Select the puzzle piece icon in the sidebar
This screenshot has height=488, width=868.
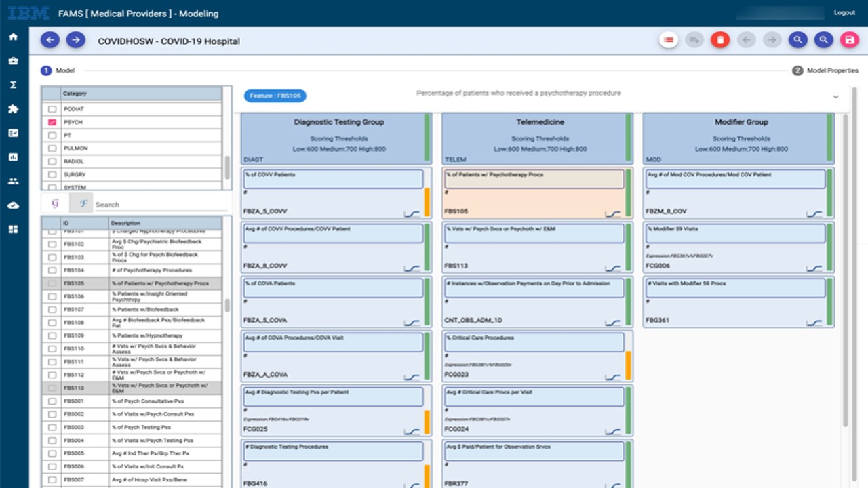(13, 109)
